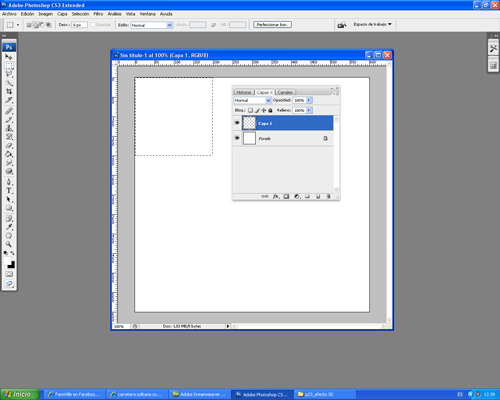The image size is (500, 400).
Task: Select the Type tool
Action: coord(9,191)
